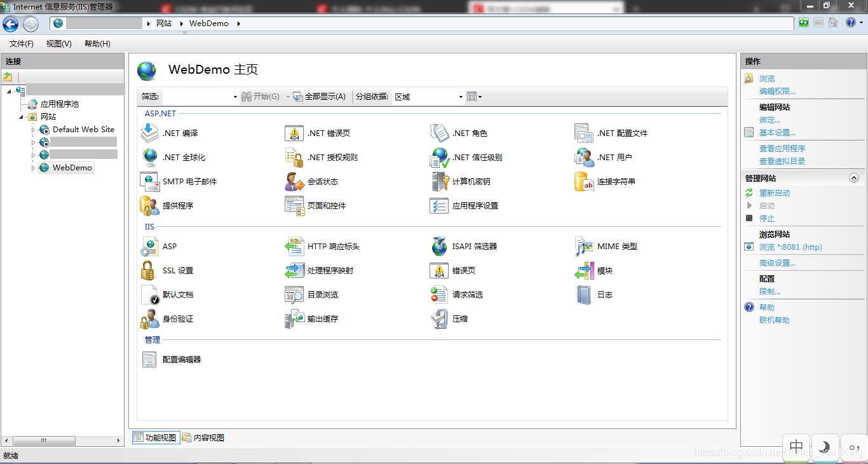
Task: Collapse the 管理网站 actions section chevron
Action: click(854, 179)
